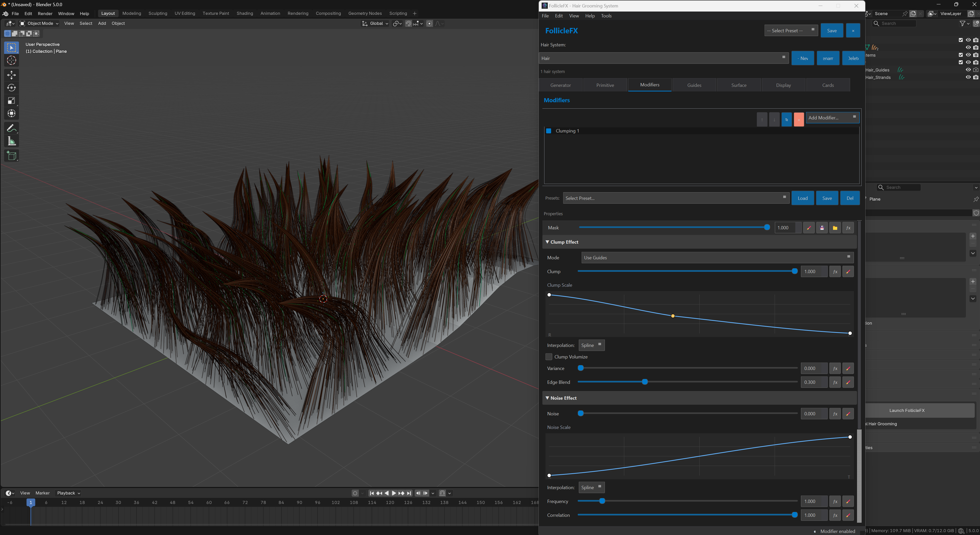Image resolution: width=980 pixels, height=535 pixels.
Task: Switch to the Guides tab in FollicleFX
Action: [694, 85]
